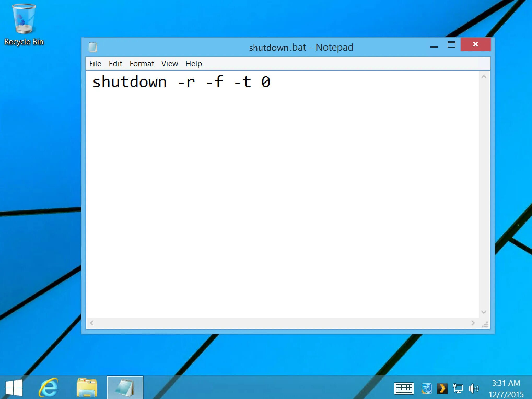The width and height of the screenshot is (532, 399).
Task: Scroll down using the vertical scrollbar
Action: coord(483,312)
